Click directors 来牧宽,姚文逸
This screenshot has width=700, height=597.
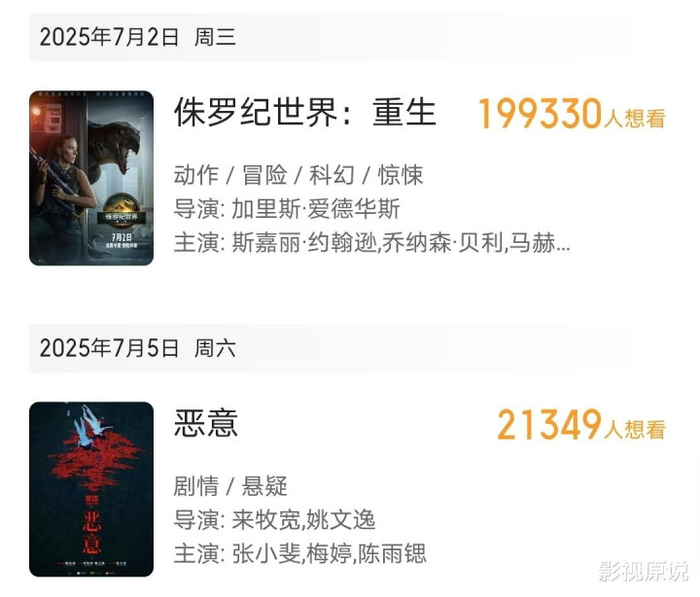pos(303,520)
